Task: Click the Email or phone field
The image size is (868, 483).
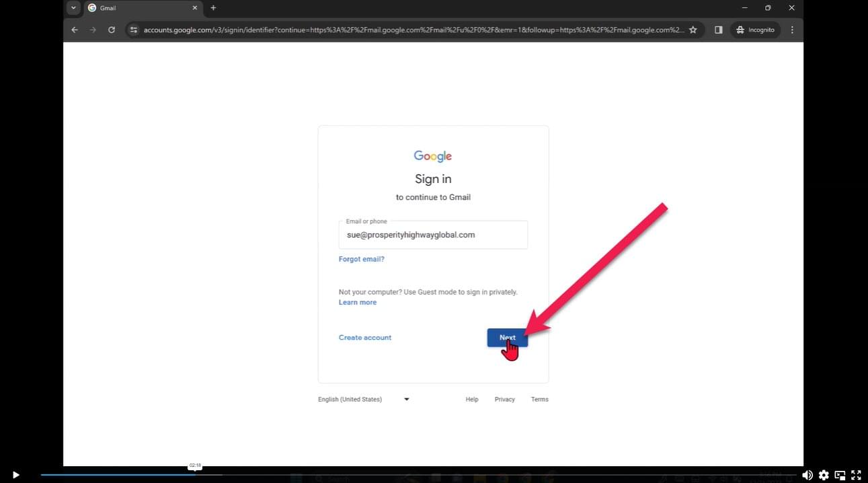Action: (x=433, y=235)
